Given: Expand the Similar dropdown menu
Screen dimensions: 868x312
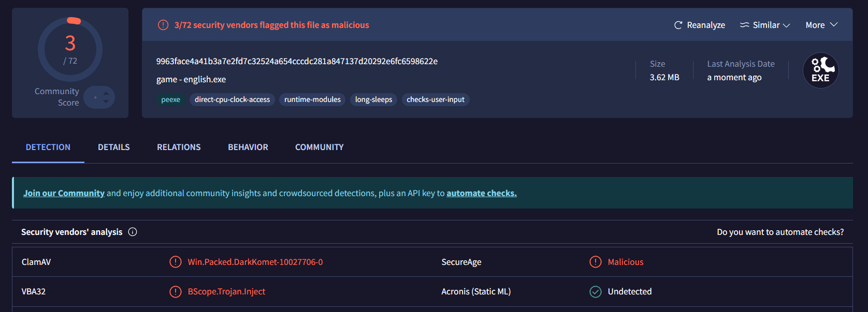Looking at the screenshot, I should tap(765, 25).
